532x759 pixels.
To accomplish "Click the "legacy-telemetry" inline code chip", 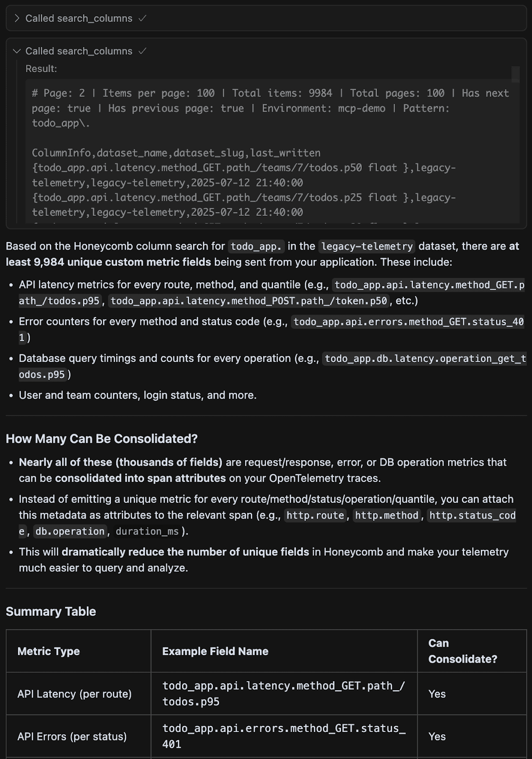I will [367, 246].
